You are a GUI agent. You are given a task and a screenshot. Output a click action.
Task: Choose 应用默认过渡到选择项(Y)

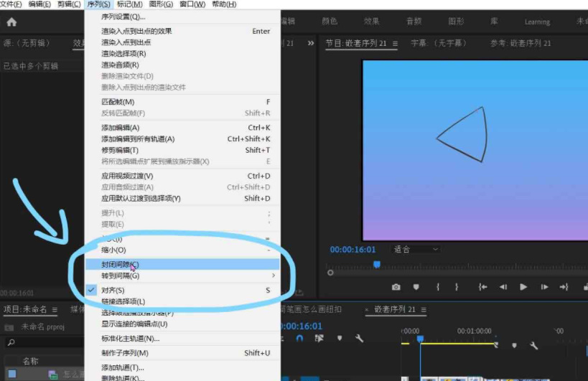182,199
